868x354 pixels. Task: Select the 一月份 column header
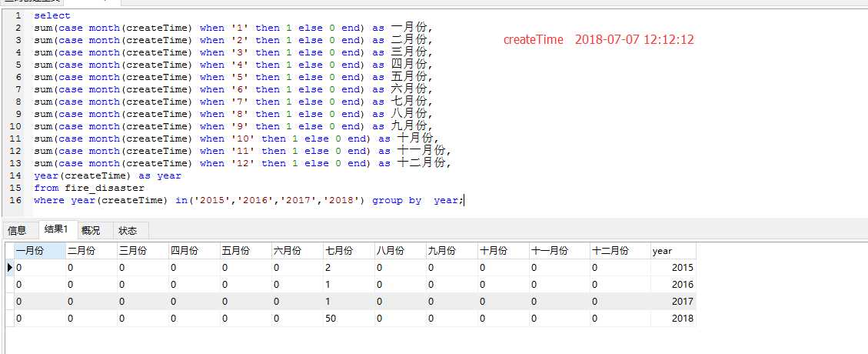[39, 250]
